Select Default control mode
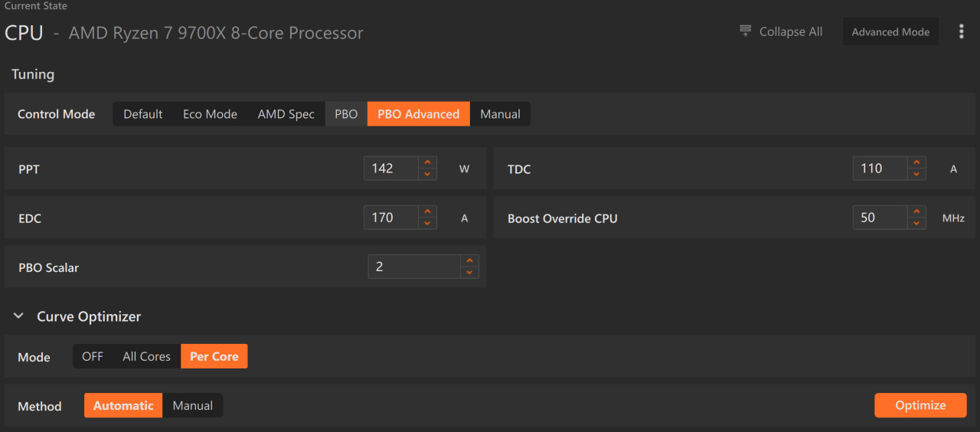Viewport: 980px width, 432px height. pos(143,114)
